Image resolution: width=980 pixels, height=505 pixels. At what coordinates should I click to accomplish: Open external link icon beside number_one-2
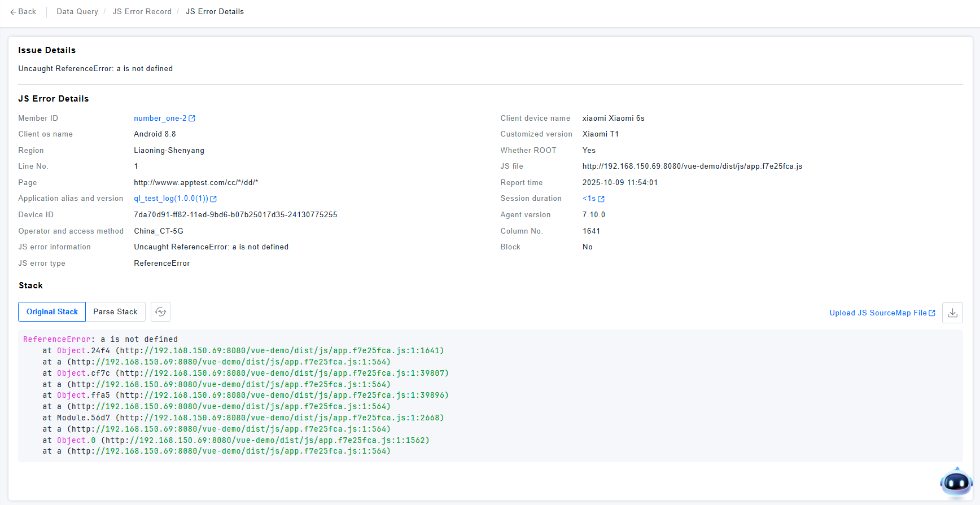(192, 118)
